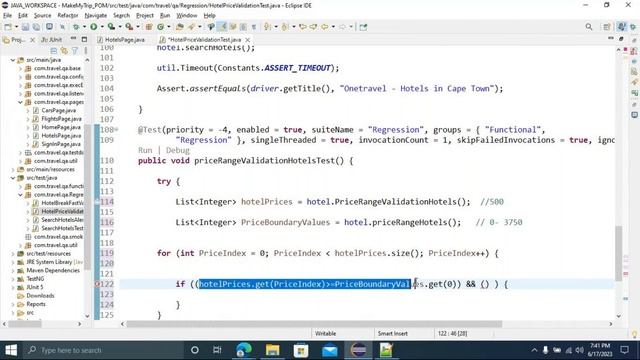Go to last edit location
Viewport: 640px width, 360px height.
(302, 27)
